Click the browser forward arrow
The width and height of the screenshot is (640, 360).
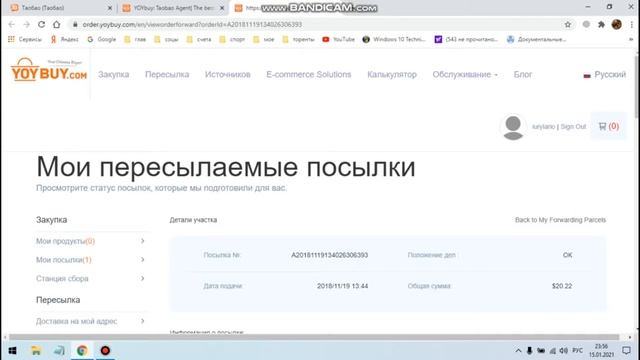point(27,24)
